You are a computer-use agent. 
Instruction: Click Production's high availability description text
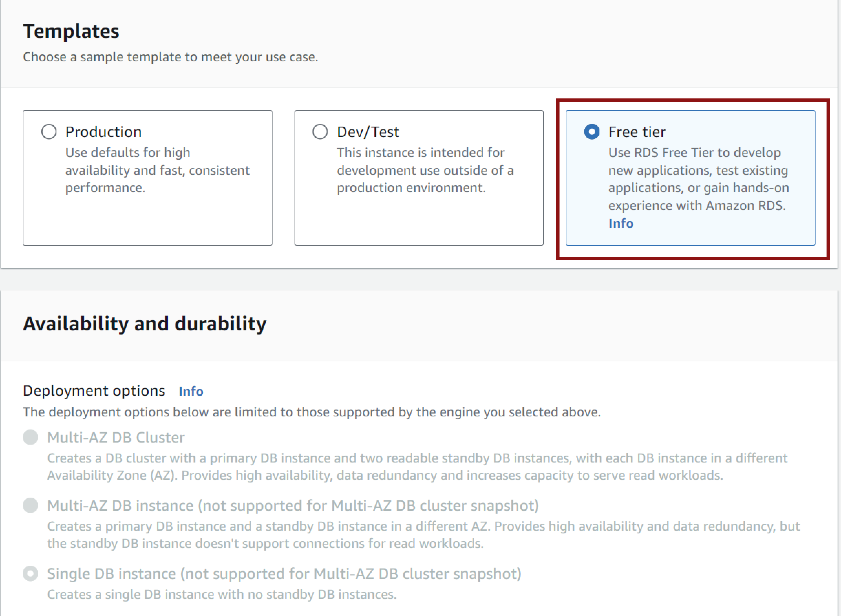click(x=157, y=170)
